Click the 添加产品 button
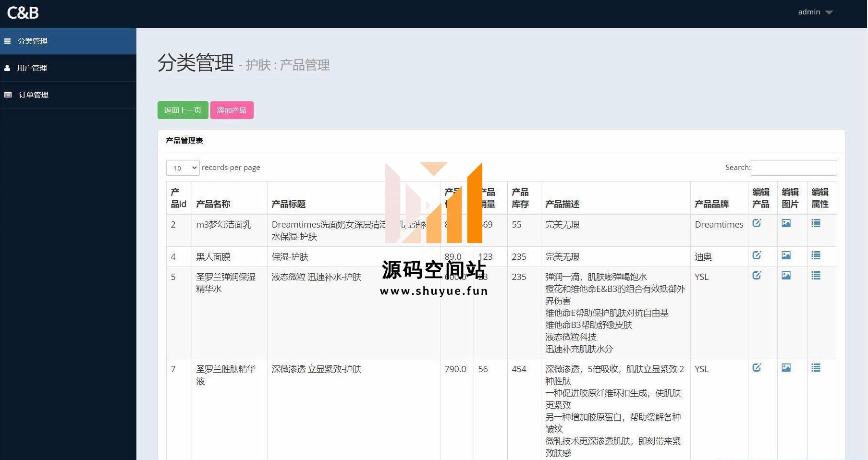This screenshot has height=460, width=868. coord(232,110)
